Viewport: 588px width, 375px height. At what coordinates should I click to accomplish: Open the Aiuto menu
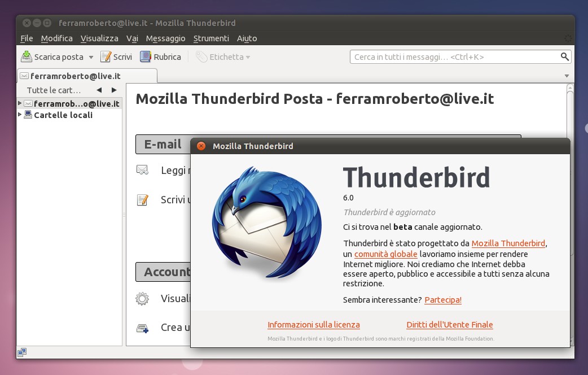tap(247, 38)
